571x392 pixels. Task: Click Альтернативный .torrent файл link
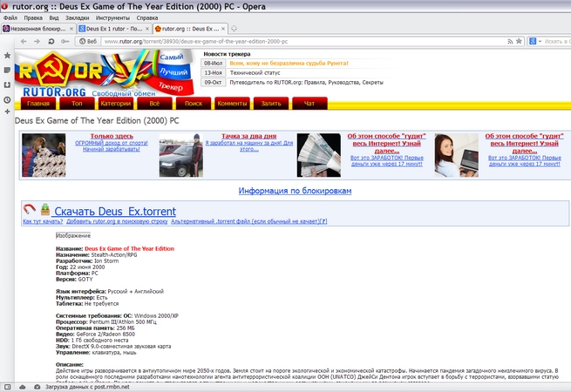click(x=245, y=221)
